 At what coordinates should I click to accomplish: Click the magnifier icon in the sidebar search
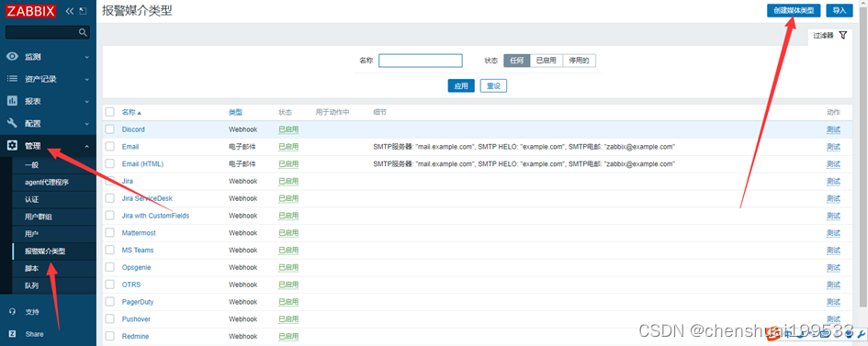pyautogui.click(x=83, y=33)
